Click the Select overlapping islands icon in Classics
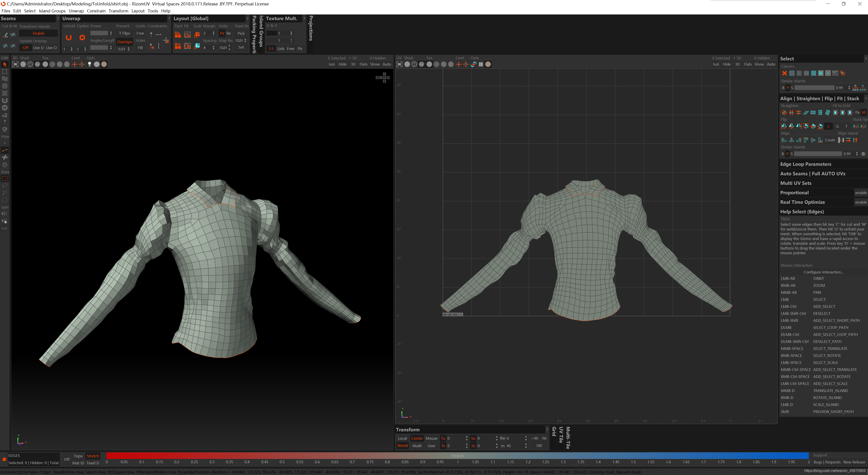This screenshot has height=475, width=868. click(x=842, y=73)
